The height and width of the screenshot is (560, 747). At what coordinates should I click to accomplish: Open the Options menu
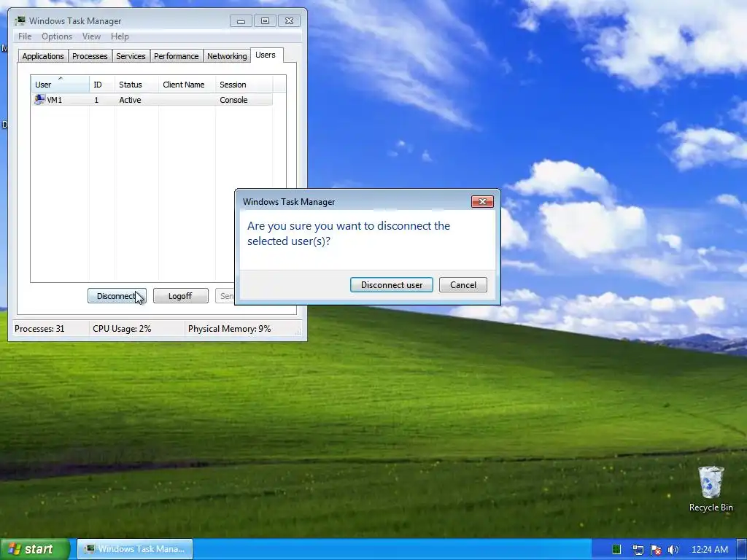(57, 36)
